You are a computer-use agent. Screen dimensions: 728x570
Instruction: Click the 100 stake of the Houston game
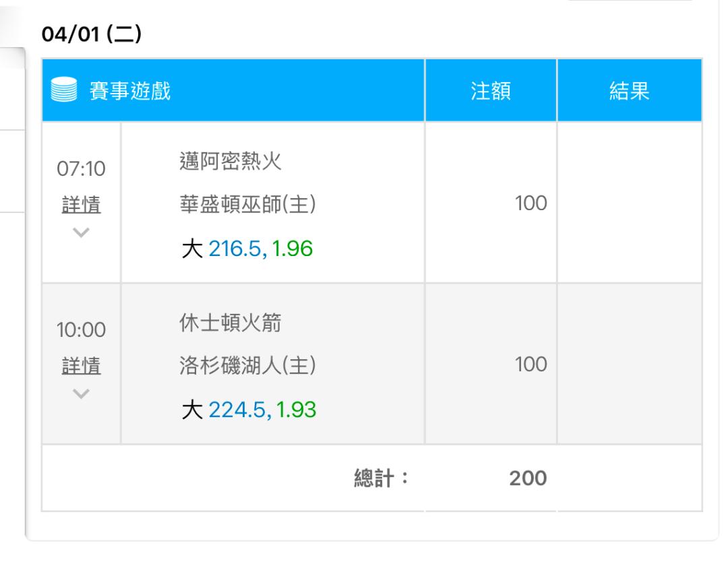pos(530,365)
